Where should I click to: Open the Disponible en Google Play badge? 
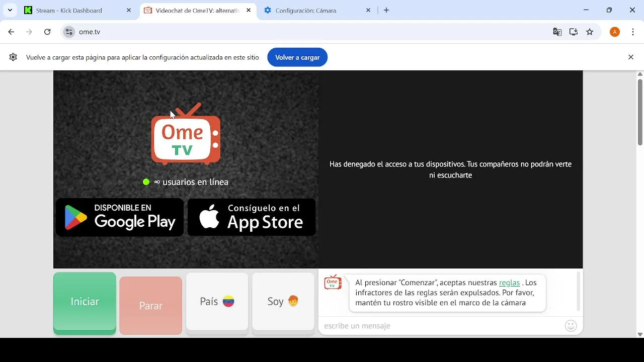click(120, 217)
